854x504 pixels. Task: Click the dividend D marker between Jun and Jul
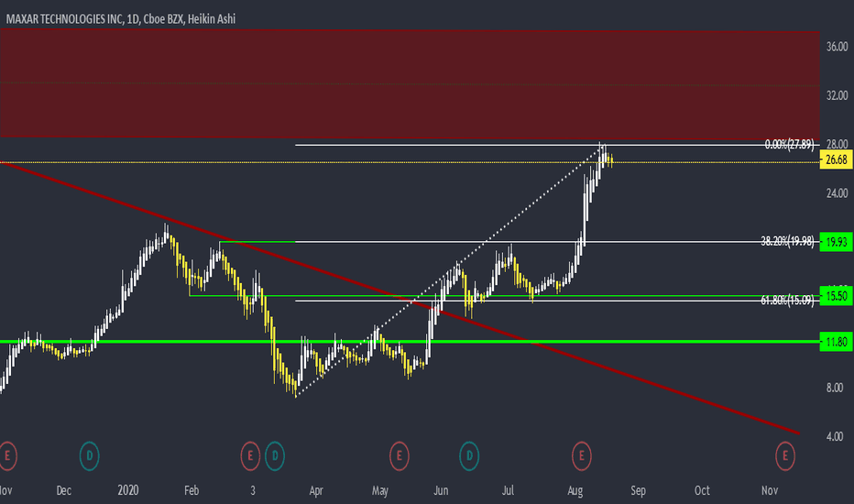point(469,456)
